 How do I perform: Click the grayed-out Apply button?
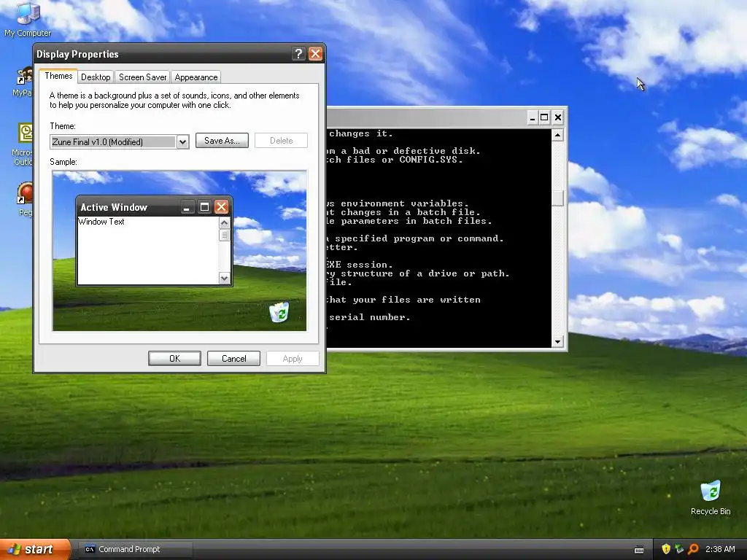[x=293, y=359]
